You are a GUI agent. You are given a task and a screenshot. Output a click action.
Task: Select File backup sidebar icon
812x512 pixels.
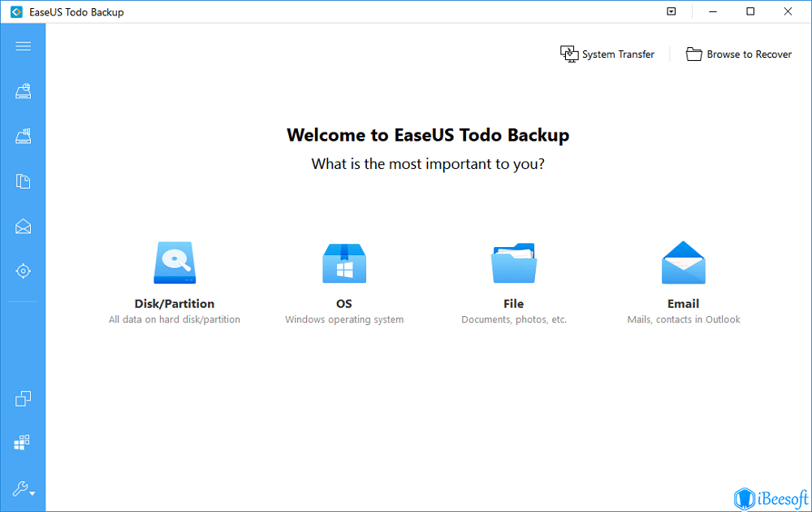[x=23, y=181]
